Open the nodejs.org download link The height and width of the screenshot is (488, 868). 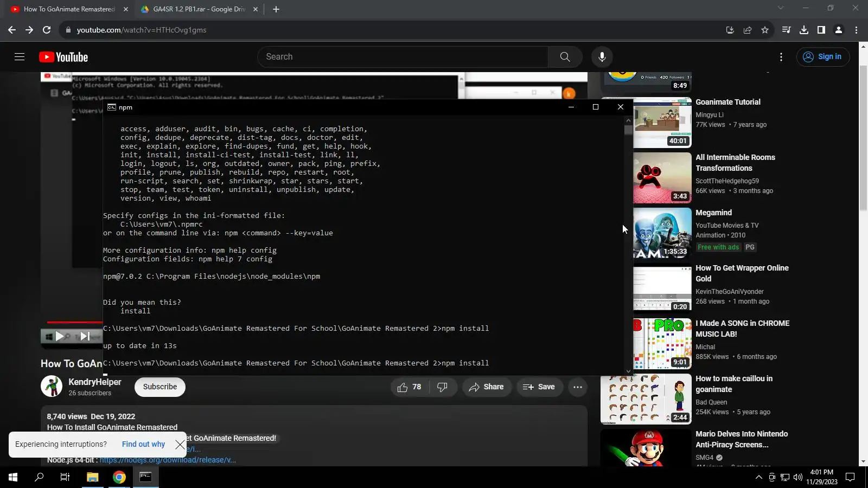(x=168, y=460)
